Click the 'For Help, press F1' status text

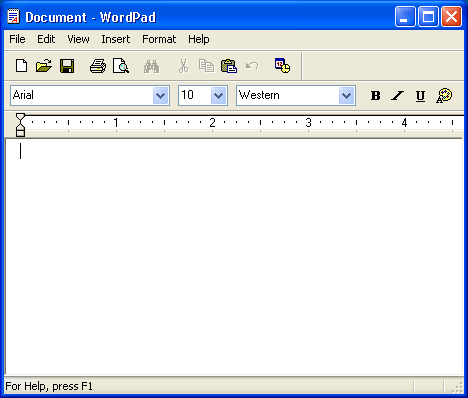(49, 386)
